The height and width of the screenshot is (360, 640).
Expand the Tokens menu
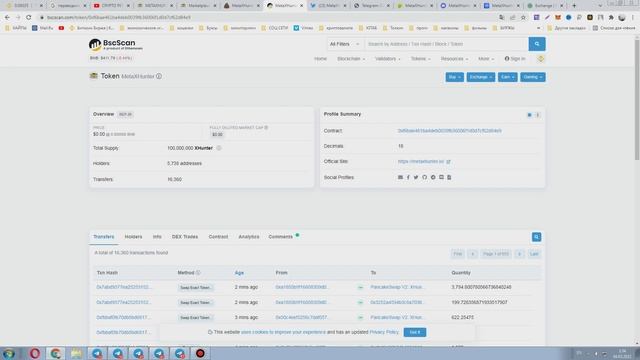[x=420, y=59]
